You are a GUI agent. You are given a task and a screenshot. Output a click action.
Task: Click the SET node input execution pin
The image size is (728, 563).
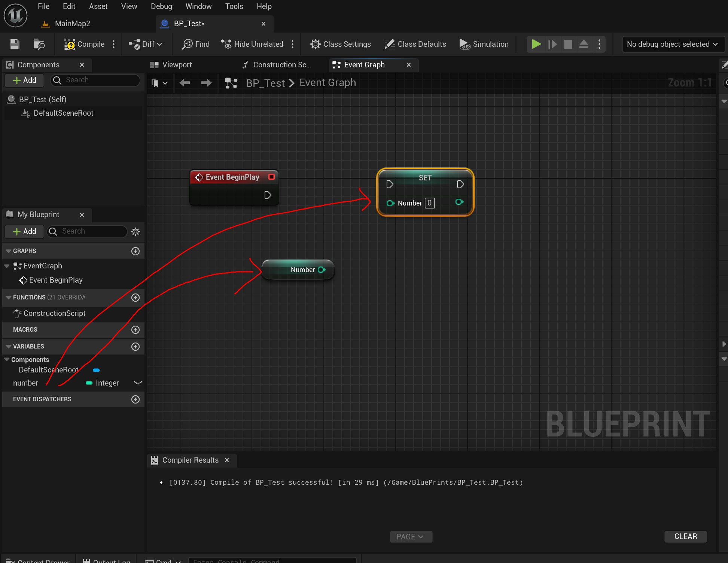[390, 184]
